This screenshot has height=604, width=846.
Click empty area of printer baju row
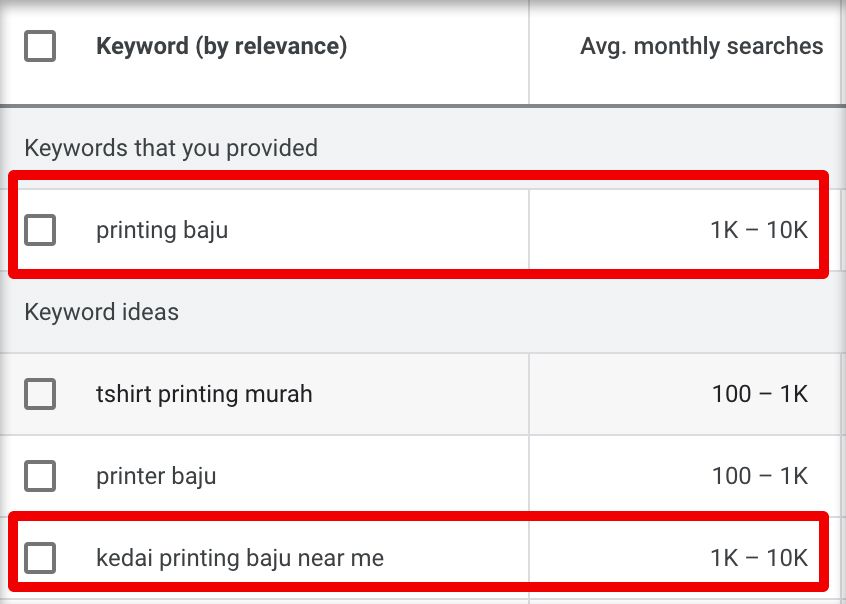coord(372,476)
